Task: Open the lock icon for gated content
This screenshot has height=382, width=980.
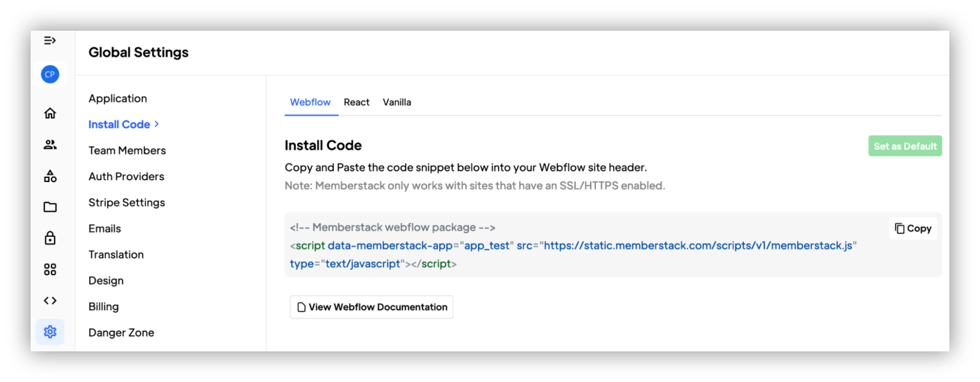Action: pos(50,238)
